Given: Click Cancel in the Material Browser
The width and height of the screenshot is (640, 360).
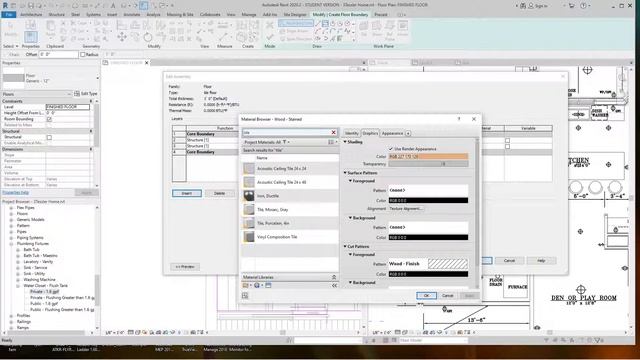Looking at the screenshot, I should coord(448,296).
